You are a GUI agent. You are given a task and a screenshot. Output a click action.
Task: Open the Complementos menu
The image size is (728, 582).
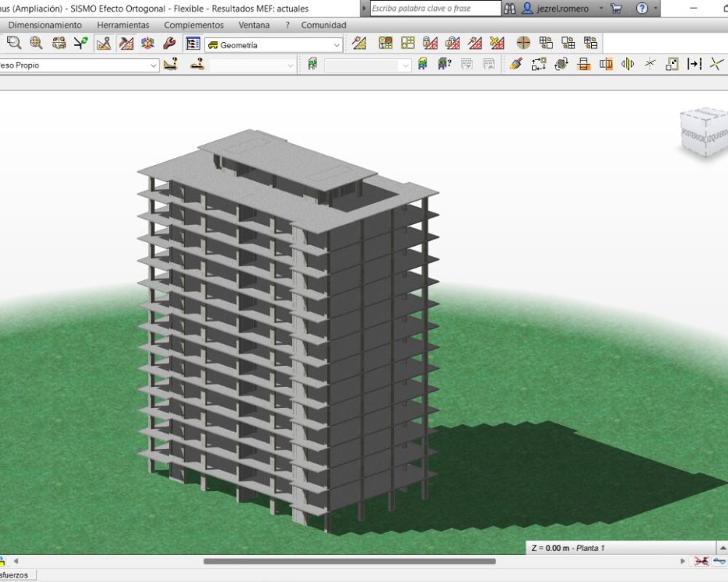[x=194, y=25]
